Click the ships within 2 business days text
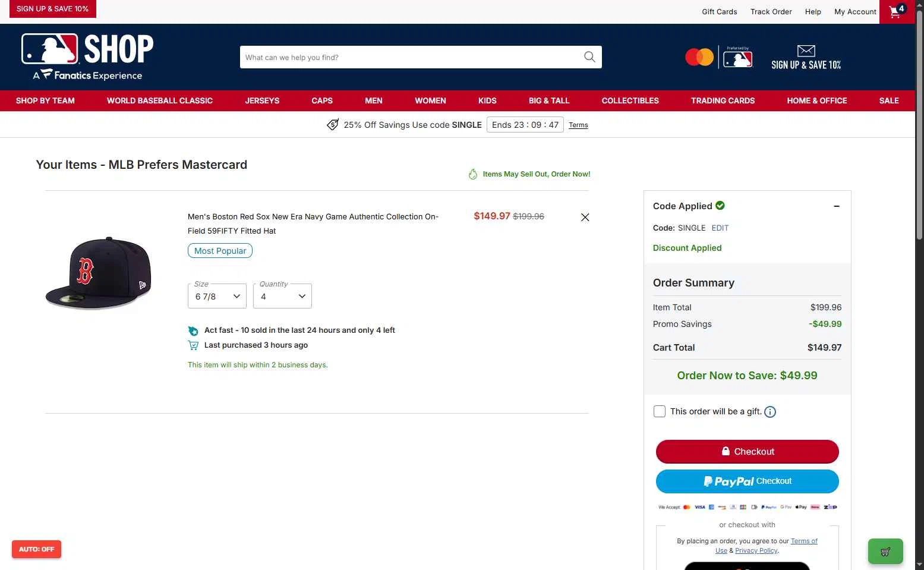This screenshot has width=924, height=570. pyautogui.click(x=258, y=365)
